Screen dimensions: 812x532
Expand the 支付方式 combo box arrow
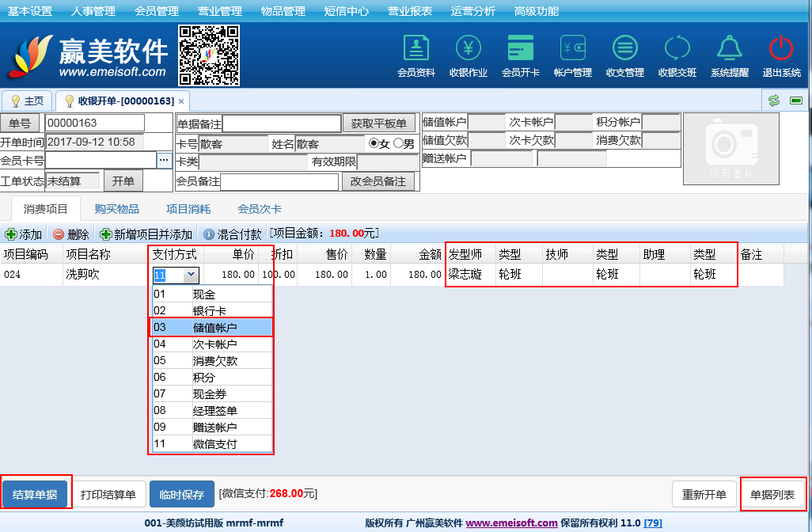point(190,275)
